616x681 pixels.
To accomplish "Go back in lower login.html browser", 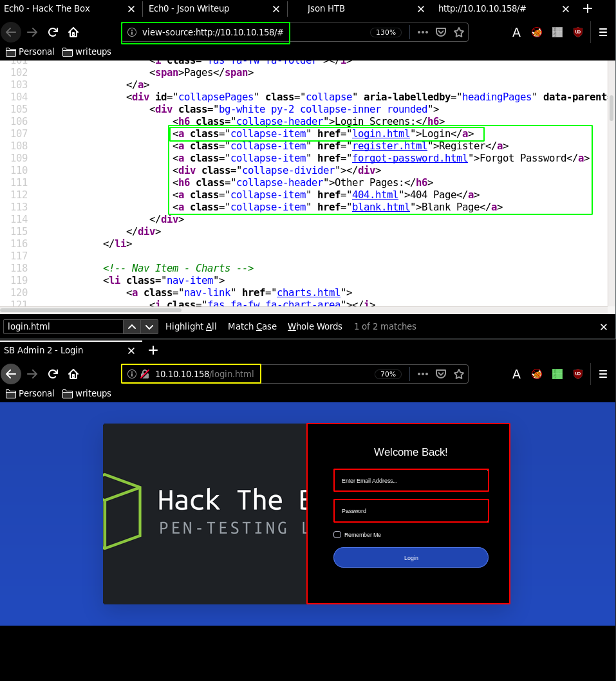I will [x=11, y=374].
